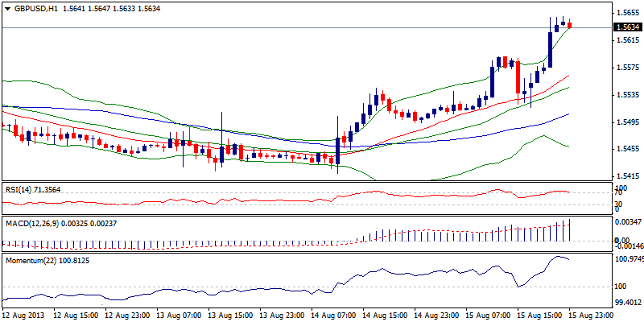Click the 1.5665 price axis label
This screenshot has height=322, width=644.
pos(626,13)
